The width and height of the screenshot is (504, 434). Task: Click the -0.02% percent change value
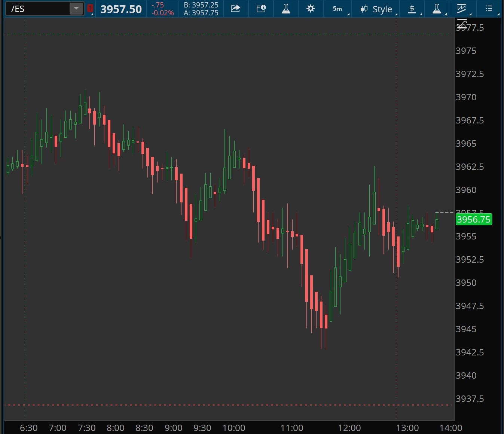pos(162,13)
